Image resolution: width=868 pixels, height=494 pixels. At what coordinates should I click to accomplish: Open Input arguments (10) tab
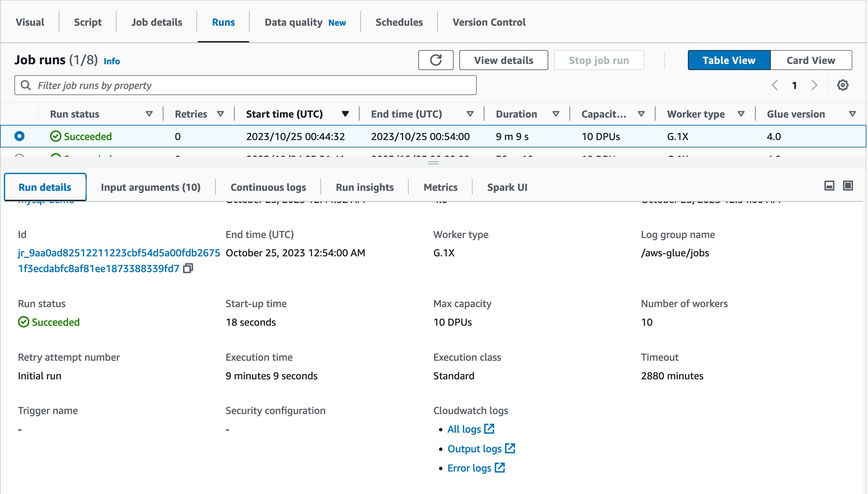point(151,187)
